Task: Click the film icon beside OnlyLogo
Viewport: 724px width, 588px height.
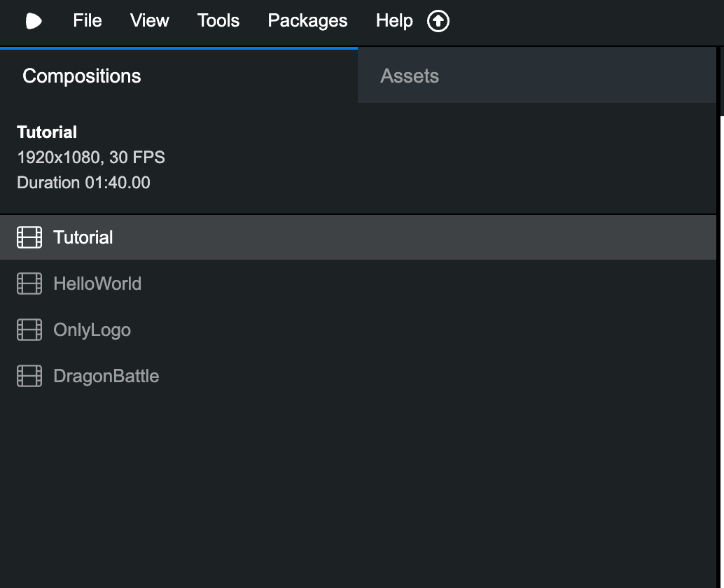Action: [x=29, y=330]
